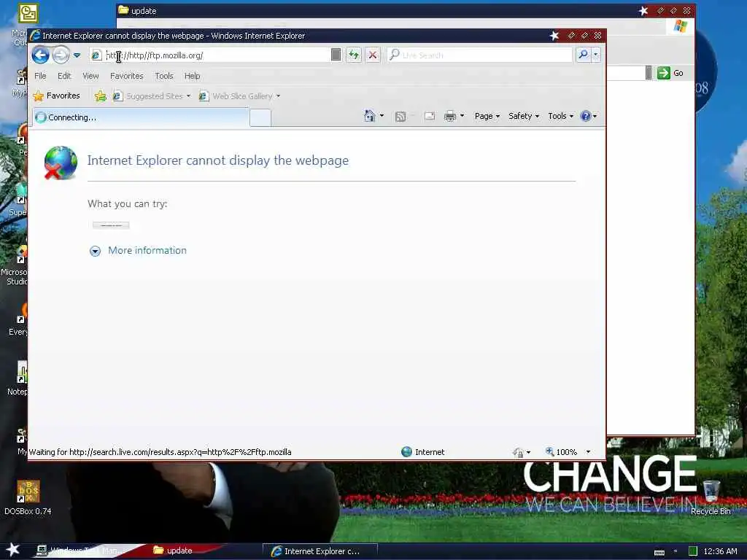Open the View menu
Viewport: 747px width, 560px height.
click(x=90, y=76)
